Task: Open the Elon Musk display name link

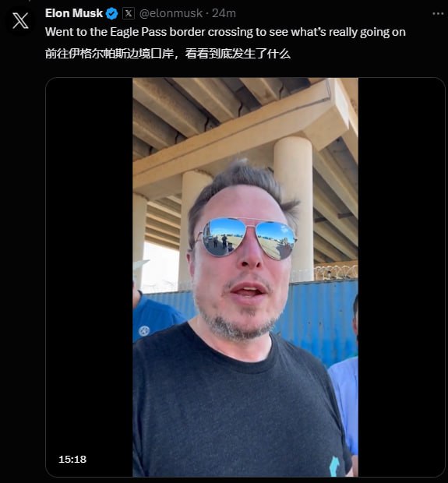Action: [74, 13]
